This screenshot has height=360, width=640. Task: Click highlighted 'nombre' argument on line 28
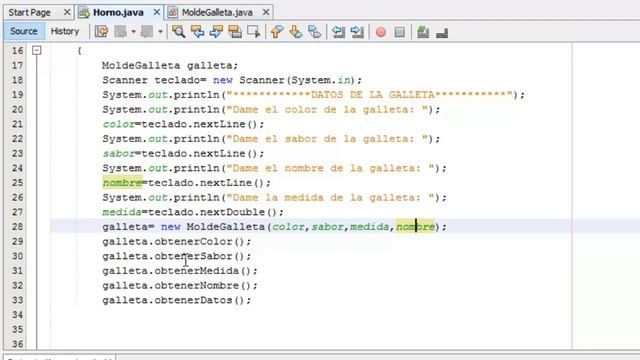pyautogui.click(x=416, y=227)
